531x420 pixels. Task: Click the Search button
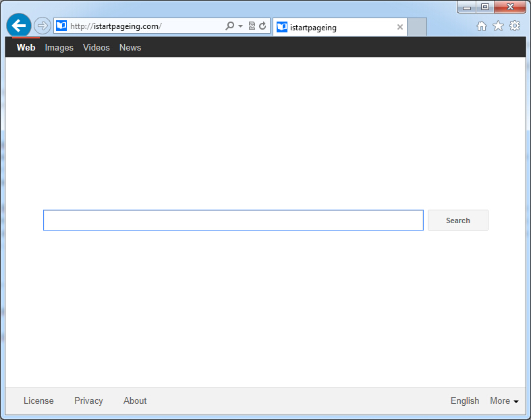[x=458, y=220]
